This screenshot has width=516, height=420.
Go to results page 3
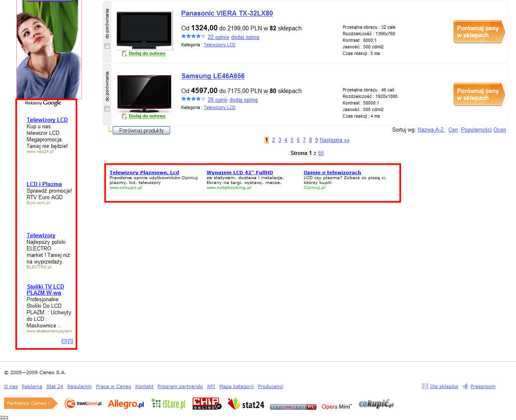tap(280, 140)
